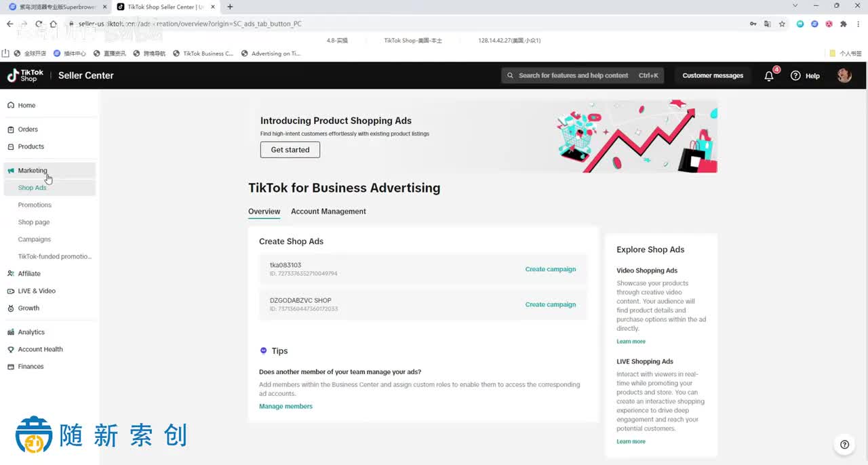Open Promotions under Marketing

(x=35, y=205)
